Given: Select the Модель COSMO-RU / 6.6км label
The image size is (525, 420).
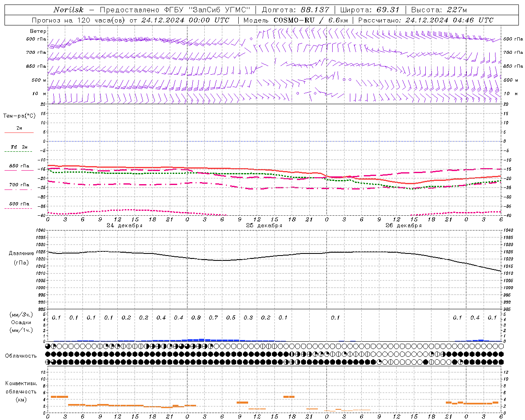Looking at the screenshot, I should [x=296, y=20].
